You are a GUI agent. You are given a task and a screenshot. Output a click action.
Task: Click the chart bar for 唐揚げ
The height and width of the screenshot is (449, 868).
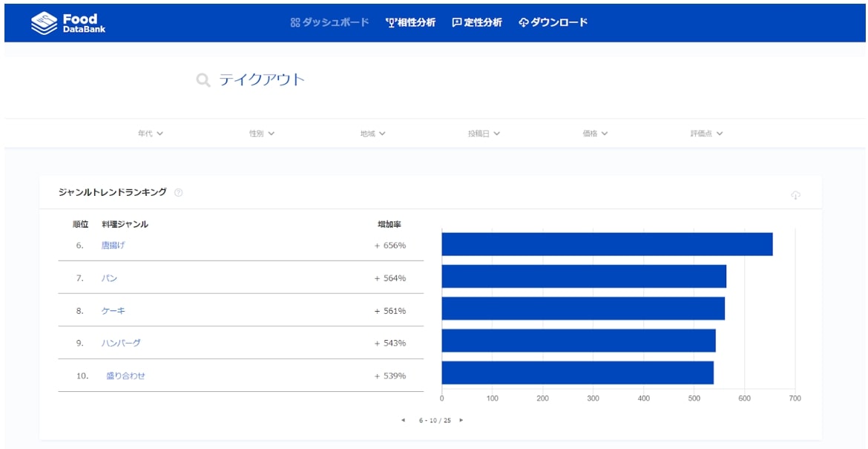[x=607, y=244]
